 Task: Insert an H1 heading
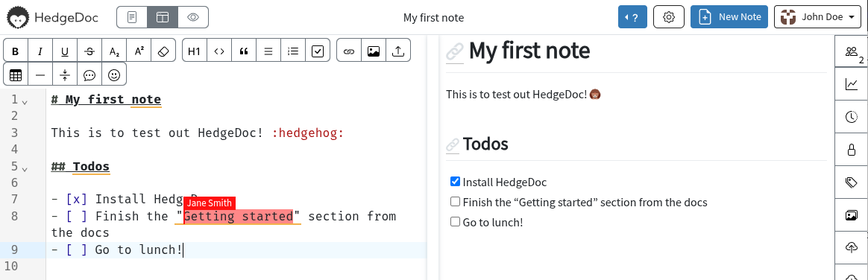pyautogui.click(x=195, y=51)
